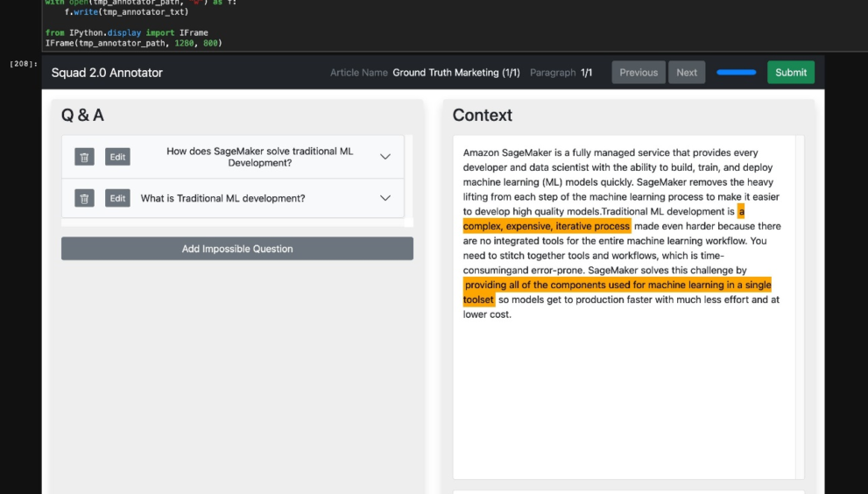Click Add Impossible Question button
Image resolution: width=868 pixels, height=494 pixels.
(237, 249)
